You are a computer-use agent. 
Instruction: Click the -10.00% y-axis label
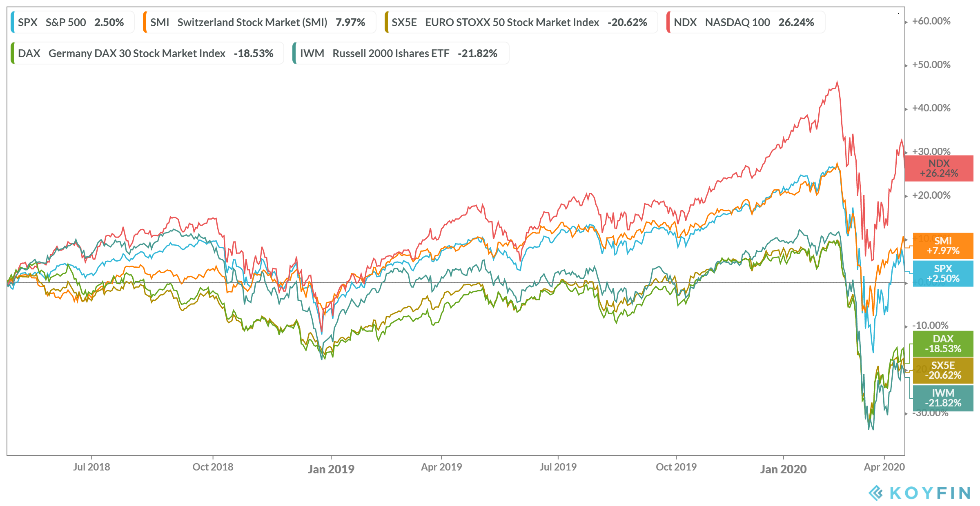coord(931,326)
